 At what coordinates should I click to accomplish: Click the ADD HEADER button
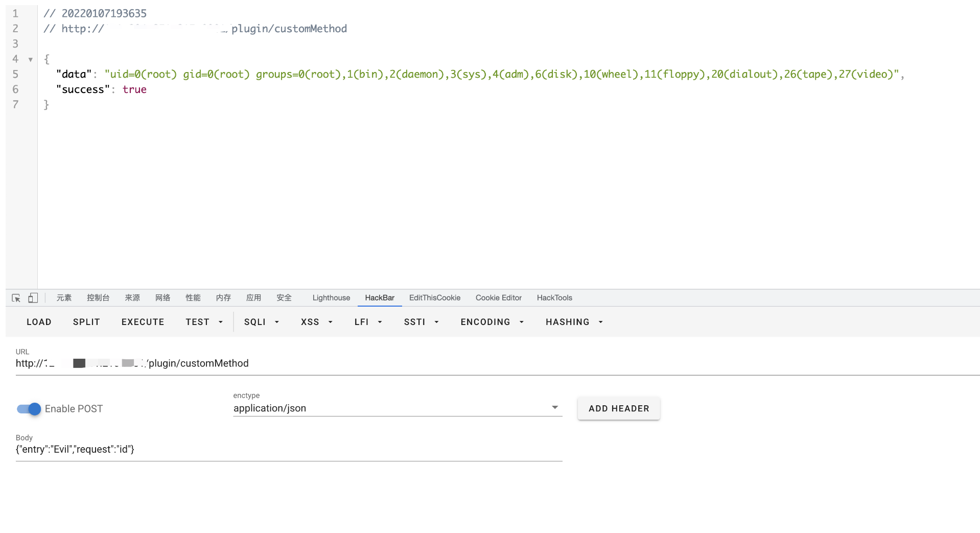click(618, 409)
